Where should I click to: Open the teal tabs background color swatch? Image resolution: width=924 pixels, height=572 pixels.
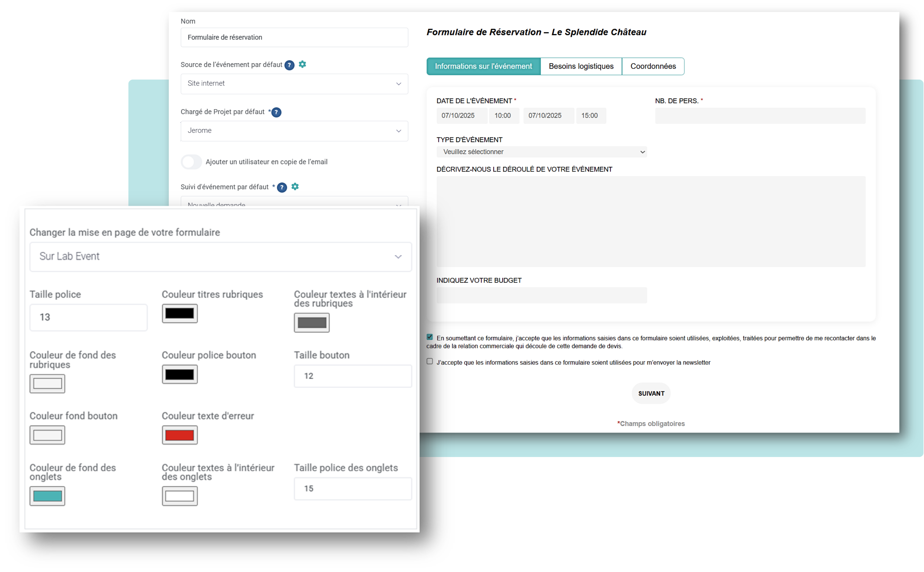(47, 496)
